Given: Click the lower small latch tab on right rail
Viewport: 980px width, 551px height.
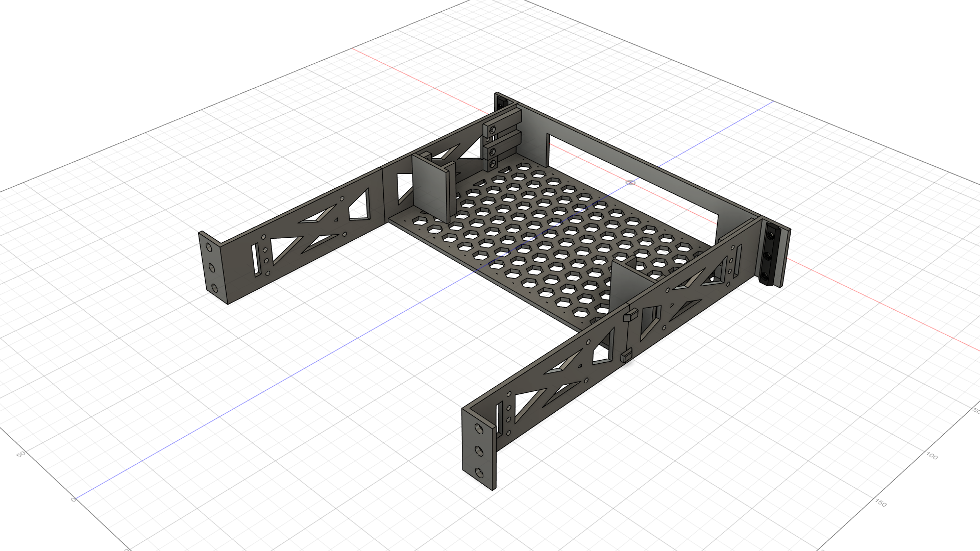Looking at the screenshot, I should pyautogui.click(x=626, y=356).
